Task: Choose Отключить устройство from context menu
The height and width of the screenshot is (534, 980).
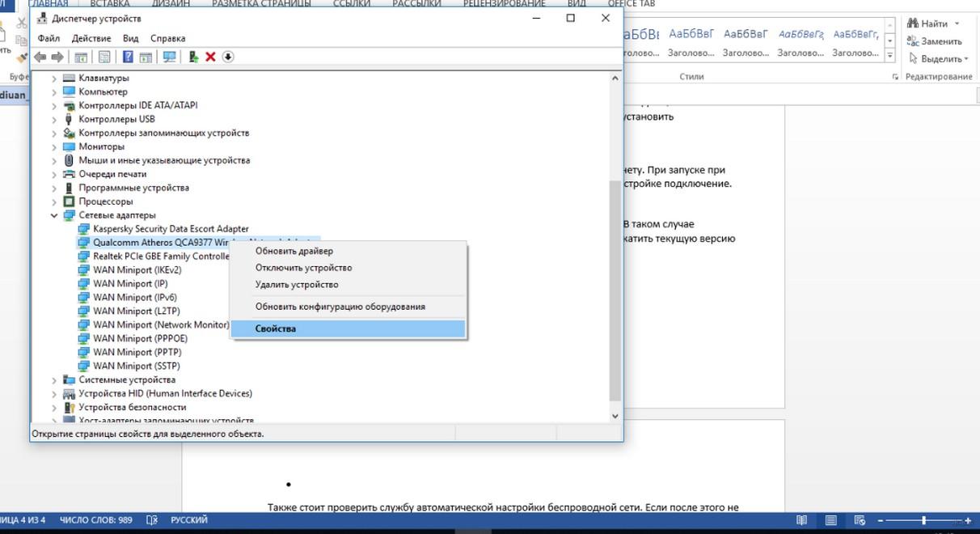Action: point(348,268)
